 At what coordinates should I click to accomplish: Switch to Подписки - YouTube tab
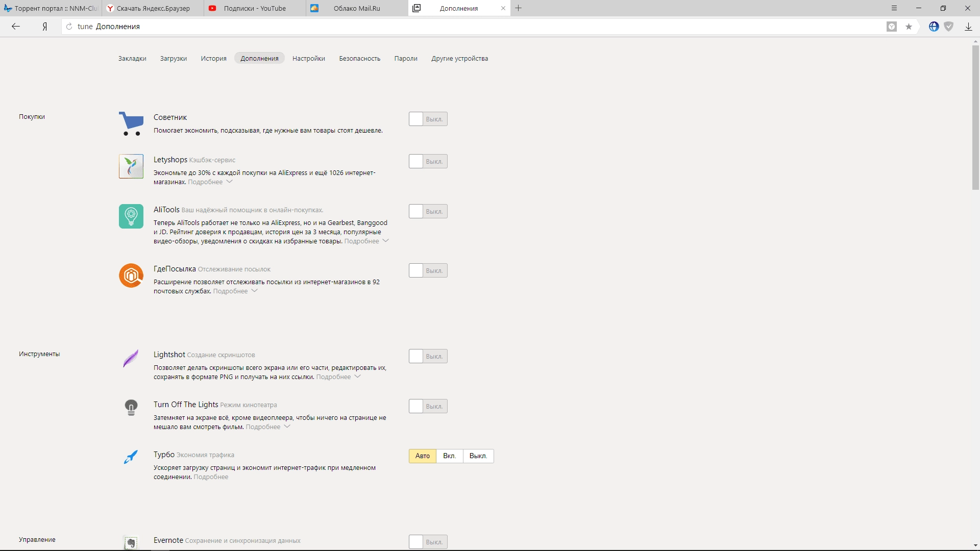[x=255, y=8]
